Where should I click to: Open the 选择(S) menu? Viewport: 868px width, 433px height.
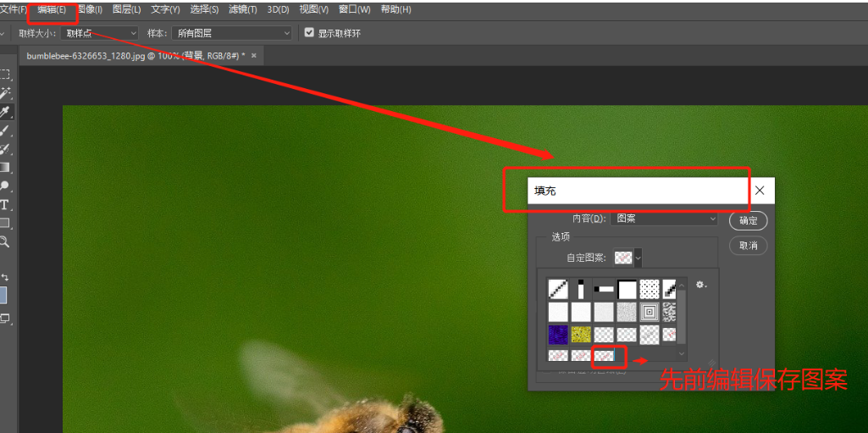coord(204,9)
